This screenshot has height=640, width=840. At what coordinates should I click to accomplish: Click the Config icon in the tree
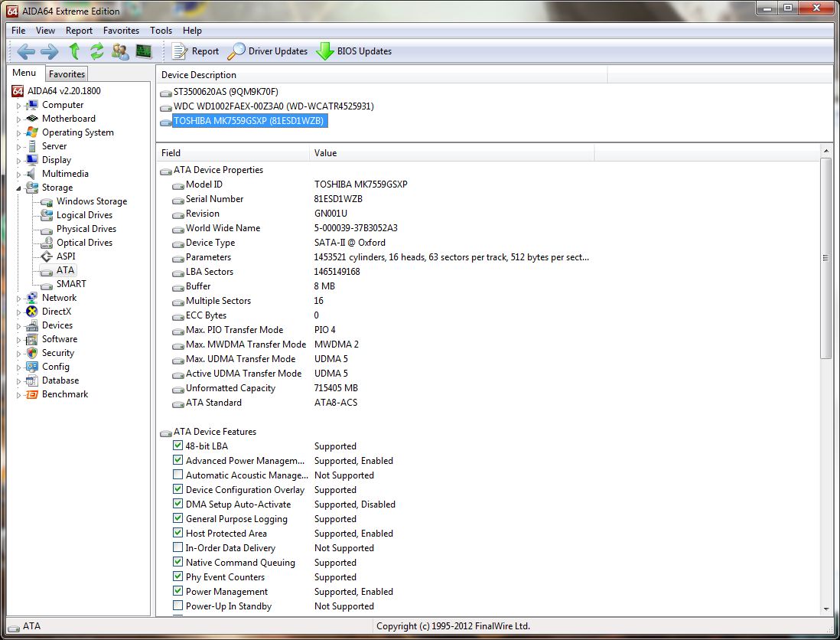(32, 367)
